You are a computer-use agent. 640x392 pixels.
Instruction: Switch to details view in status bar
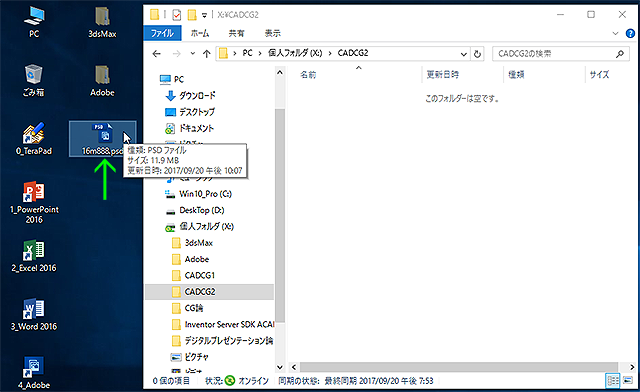pyautogui.click(x=612, y=381)
